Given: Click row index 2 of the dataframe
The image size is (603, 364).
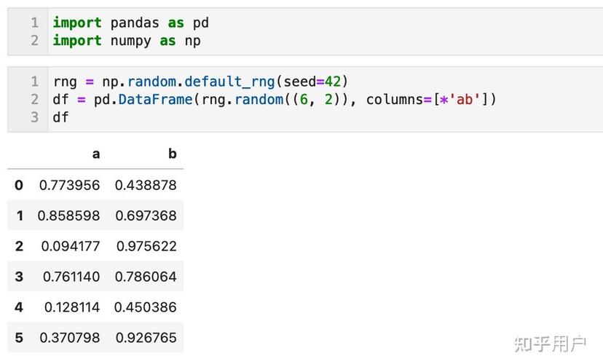Looking at the screenshot, I should coord(19,246).
